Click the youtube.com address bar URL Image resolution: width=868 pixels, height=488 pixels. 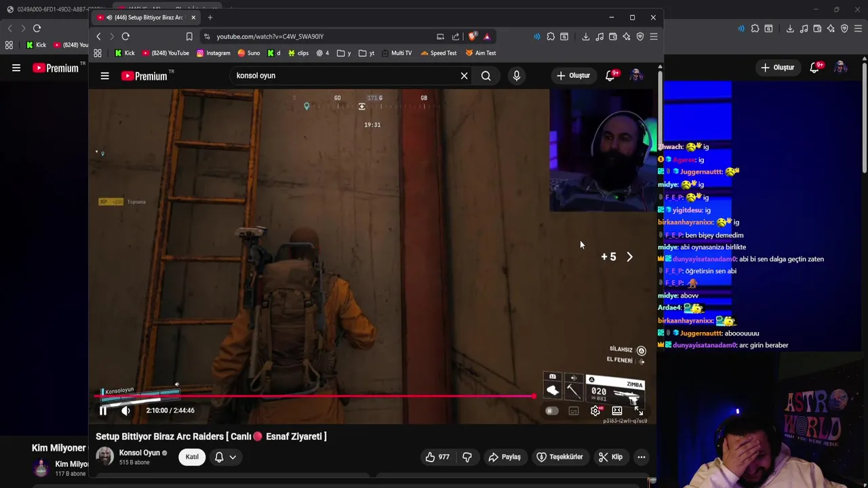pyautogui.click(x=270, y=37)
